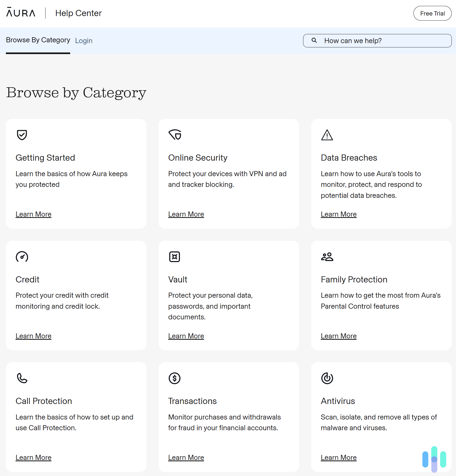Click the Vault safe icon
The image size is (456, 476).
(x=175, y=257)
